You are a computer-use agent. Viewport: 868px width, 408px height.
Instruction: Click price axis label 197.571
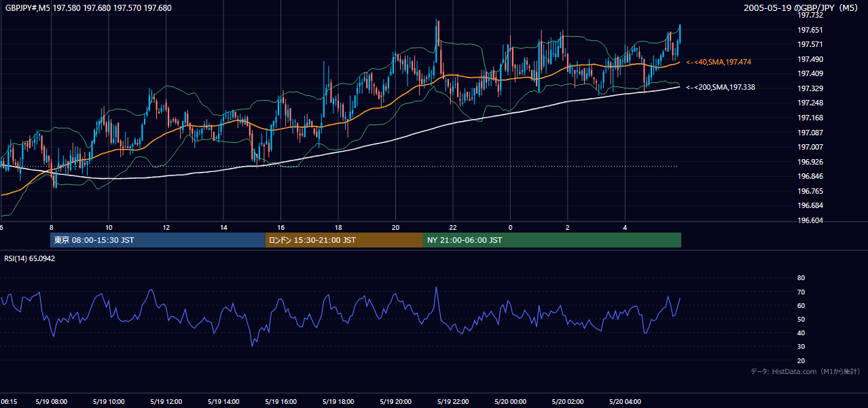pyautogui.click(x=810, y=44)
